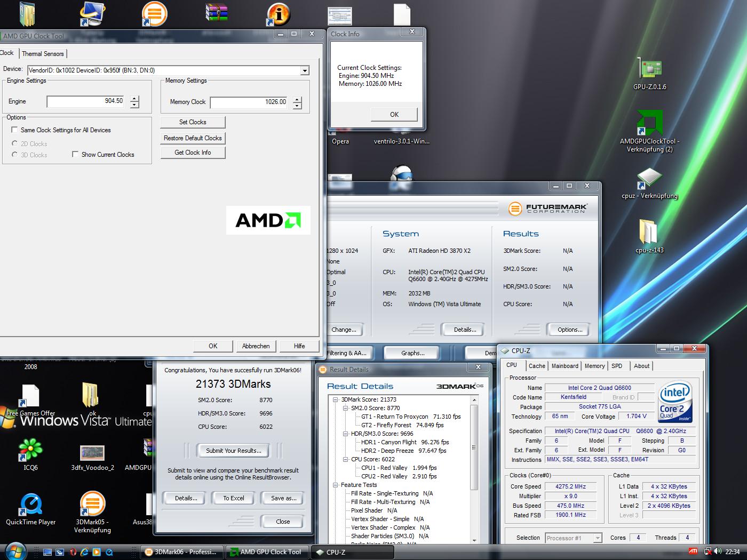Click the Windows Start orb
747x560 pixels.
(x=14, y=551)
